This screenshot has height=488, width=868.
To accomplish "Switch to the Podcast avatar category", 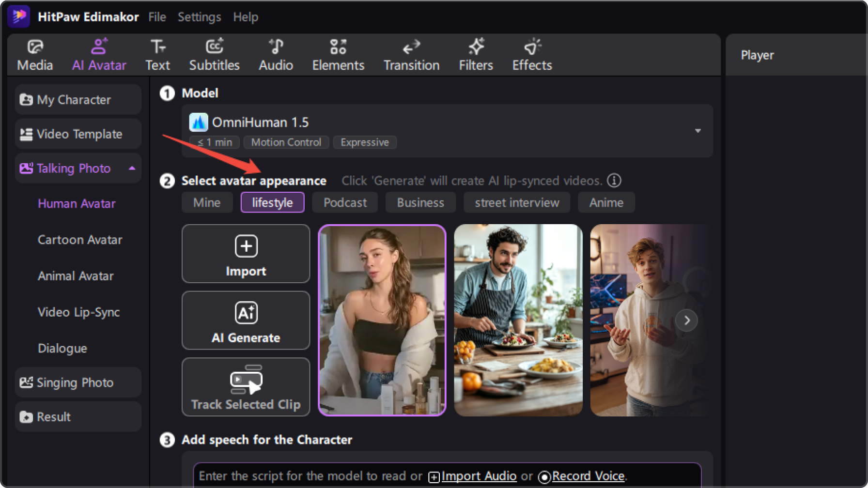I will click(345, 202).
